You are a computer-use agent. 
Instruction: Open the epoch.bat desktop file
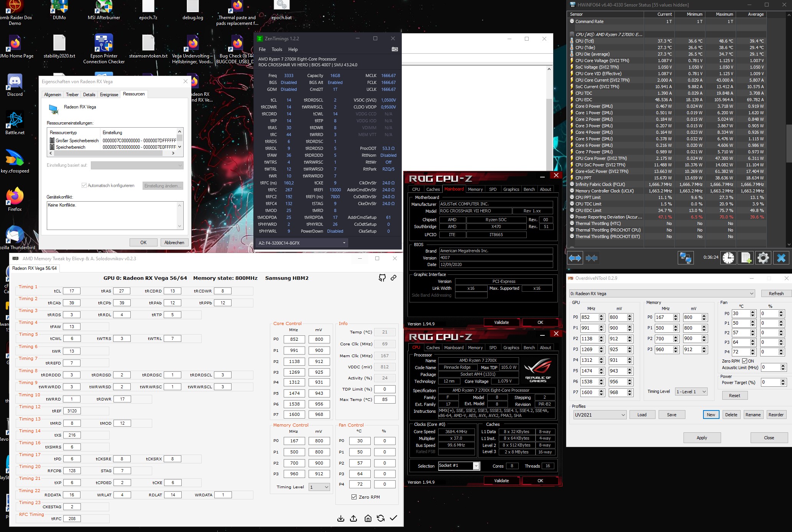(x=281, y=11)
